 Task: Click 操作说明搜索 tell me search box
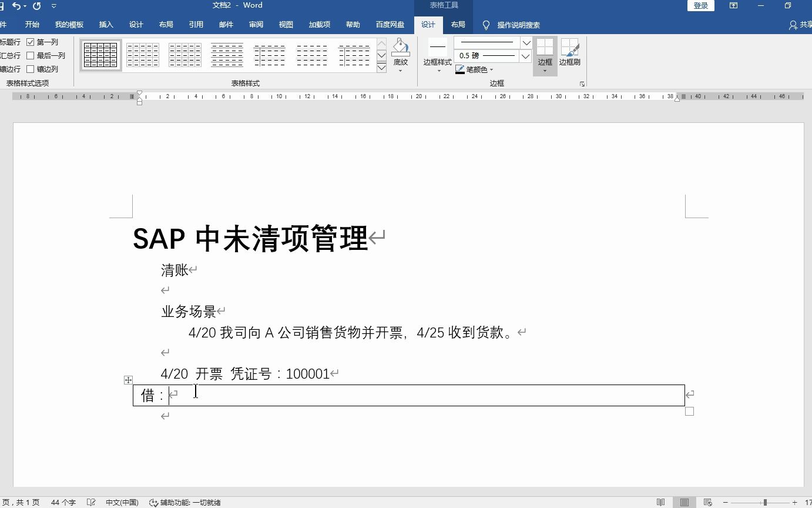[519, 25]
